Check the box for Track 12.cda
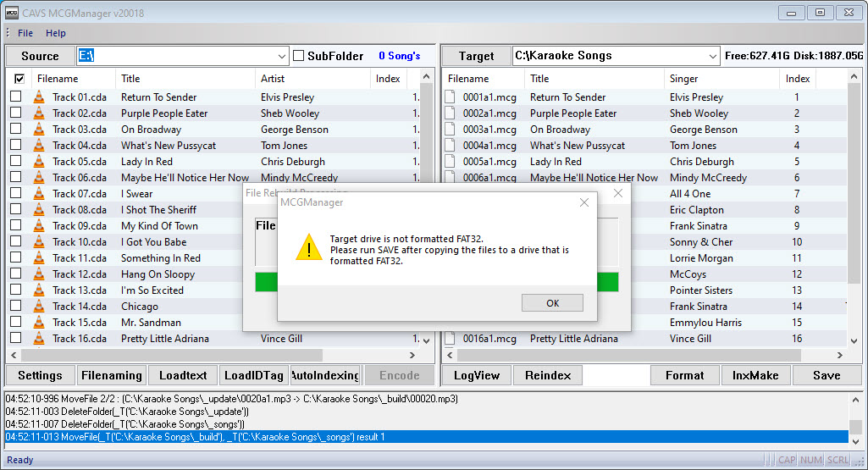The image size is (868, 470). point(15,273)
